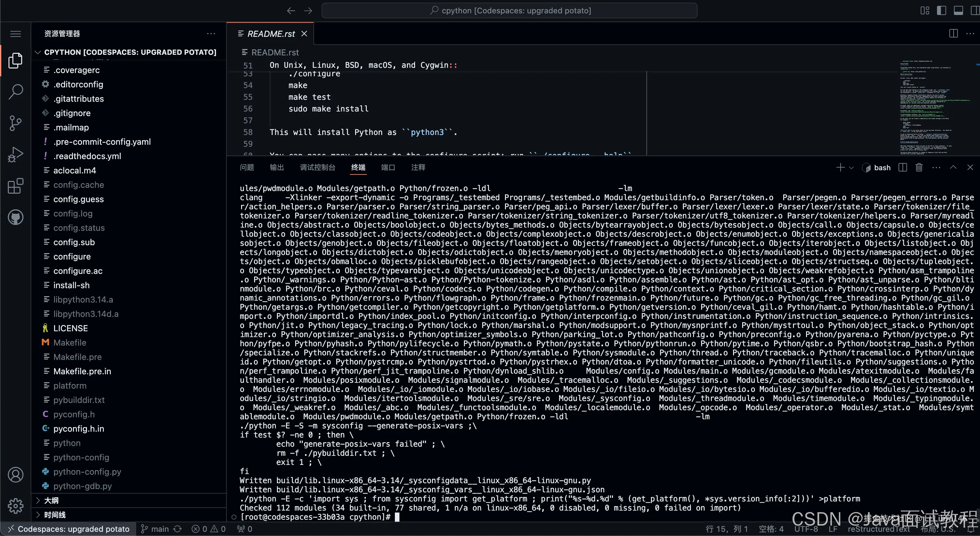Open terminal panel more actions ellipsis

[x=936, y=168]
